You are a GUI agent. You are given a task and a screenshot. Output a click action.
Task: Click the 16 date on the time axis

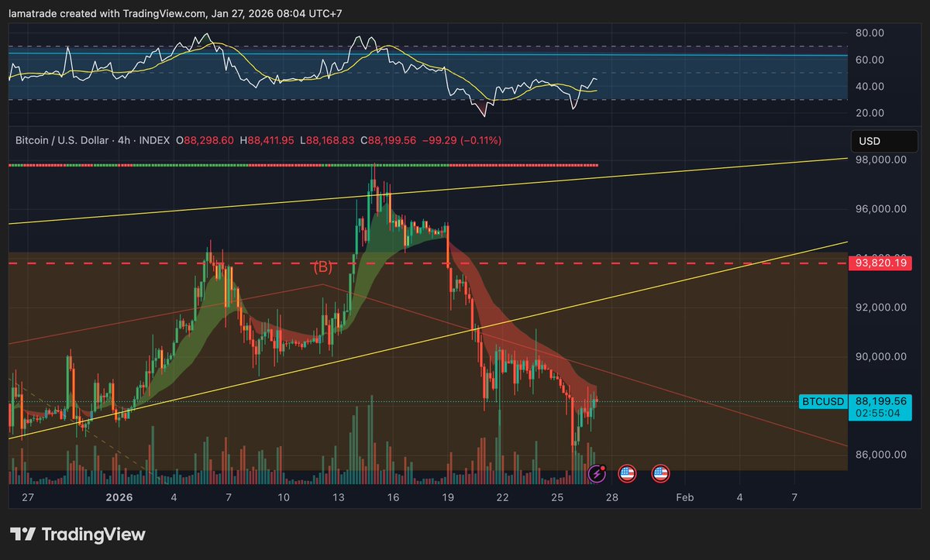point(394,497)
